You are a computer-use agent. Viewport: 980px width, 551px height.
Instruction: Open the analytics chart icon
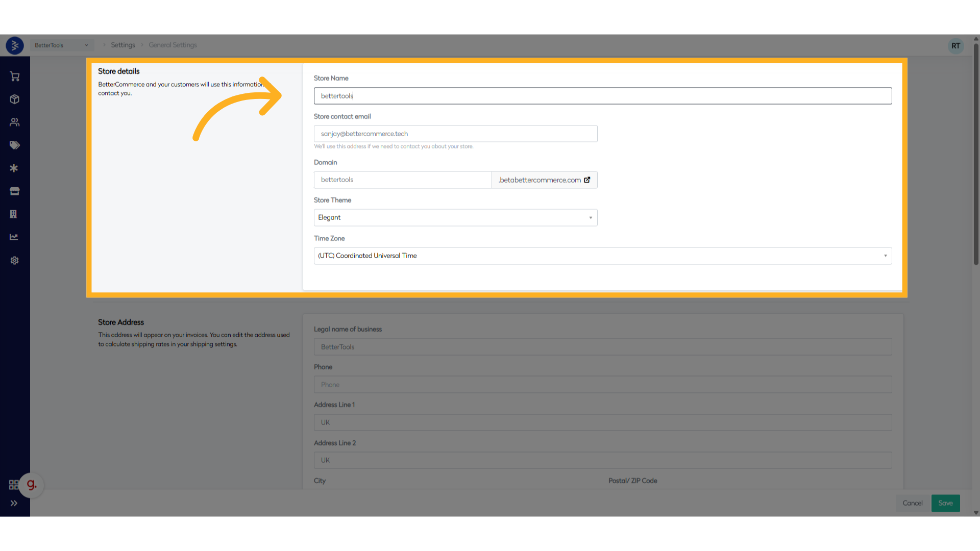pos(14,237)
